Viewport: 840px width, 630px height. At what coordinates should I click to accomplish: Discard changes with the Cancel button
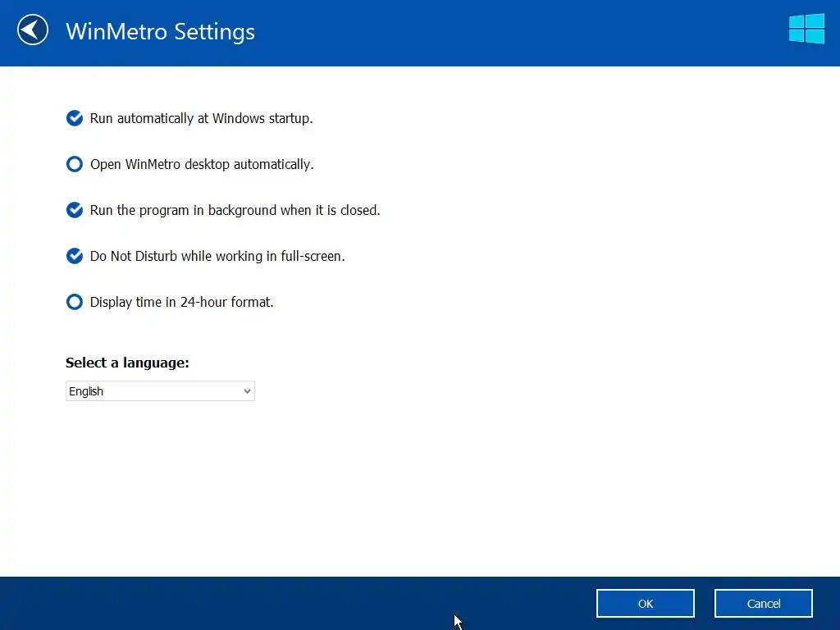[x=764, y=604]
